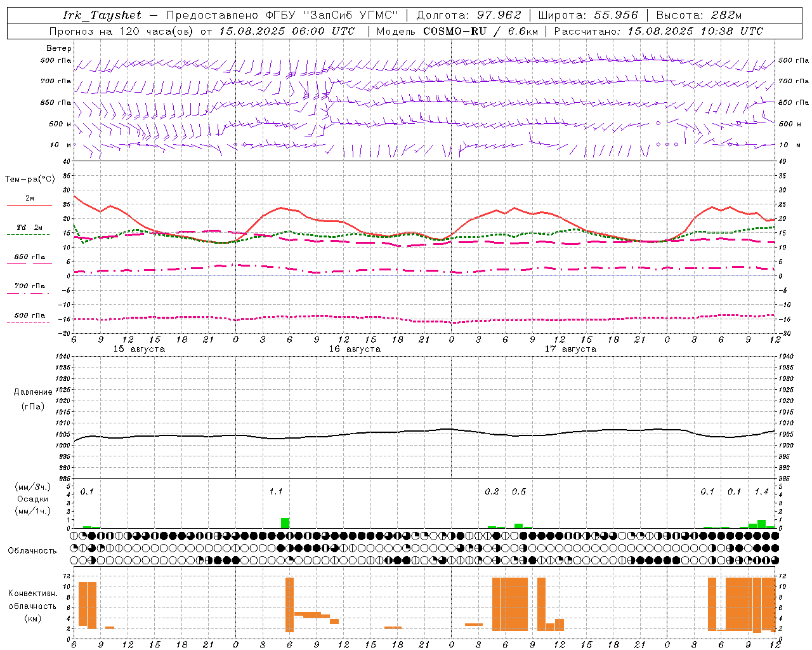
Task: Click the green precipitation bar below 0.5
Action: coord(518,526)
